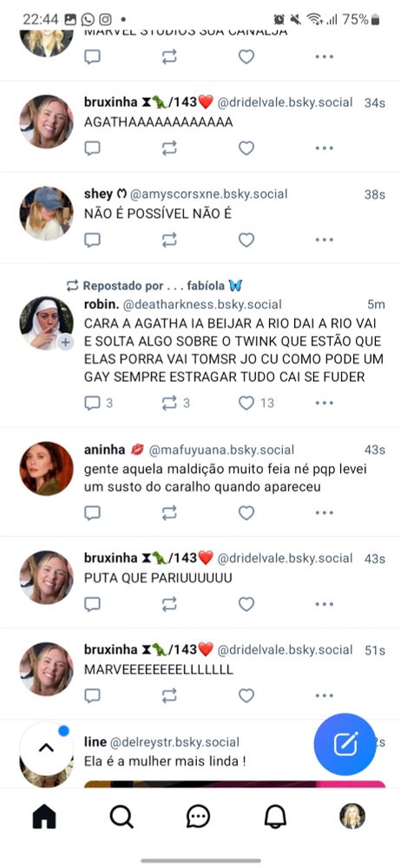Open more options on shey's post
The width and height of the screenshot is (401, 868).
324,240
